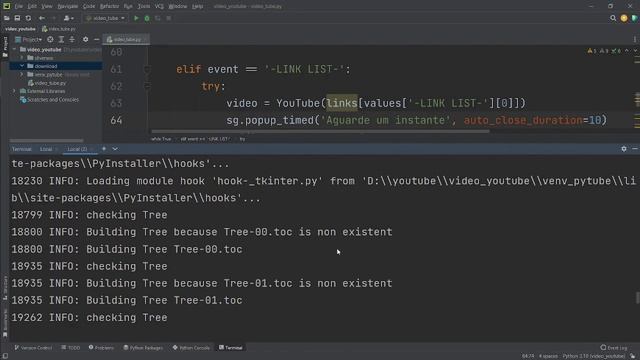Screen dimensions: 640x360
Task: Open the video_tube run configuration dropdown
Action: coord(105,18)
